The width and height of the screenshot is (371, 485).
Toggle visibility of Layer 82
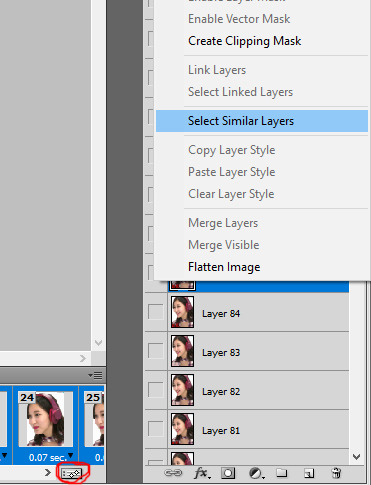156,390
